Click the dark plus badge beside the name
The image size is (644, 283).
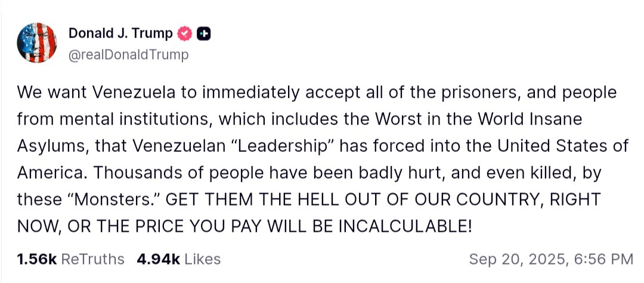tap(203, 34)
